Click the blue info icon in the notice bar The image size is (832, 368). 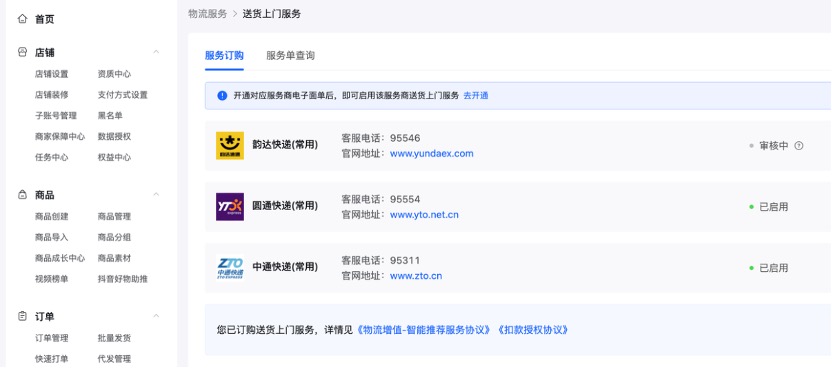(222, 96)
